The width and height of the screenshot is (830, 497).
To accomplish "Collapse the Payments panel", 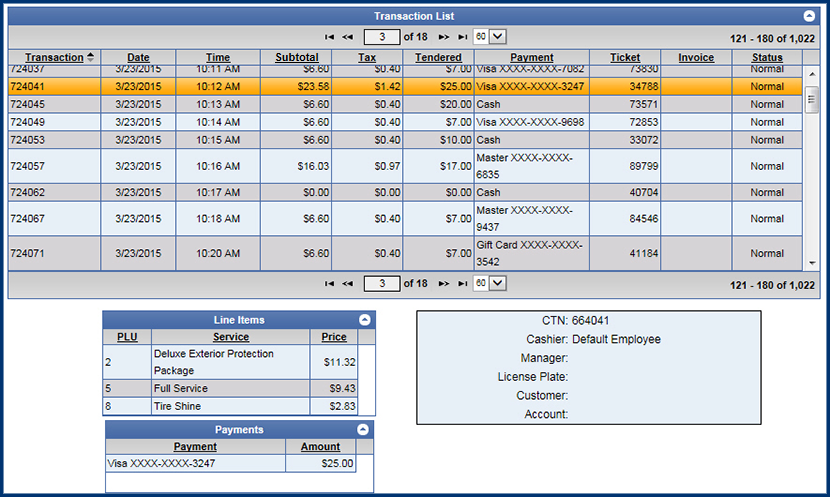I will point(364,430).
